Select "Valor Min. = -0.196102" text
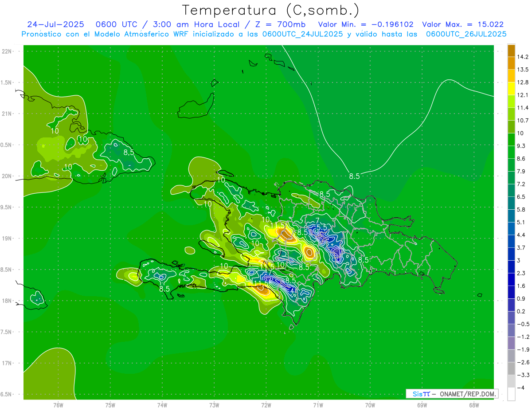Screen dimensions: 532x411 coord(366,24)
